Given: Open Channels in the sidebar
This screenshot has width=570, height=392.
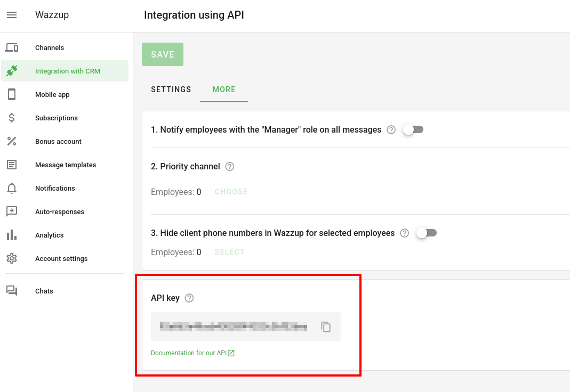Looking at the screenshot, I should 65,47.
